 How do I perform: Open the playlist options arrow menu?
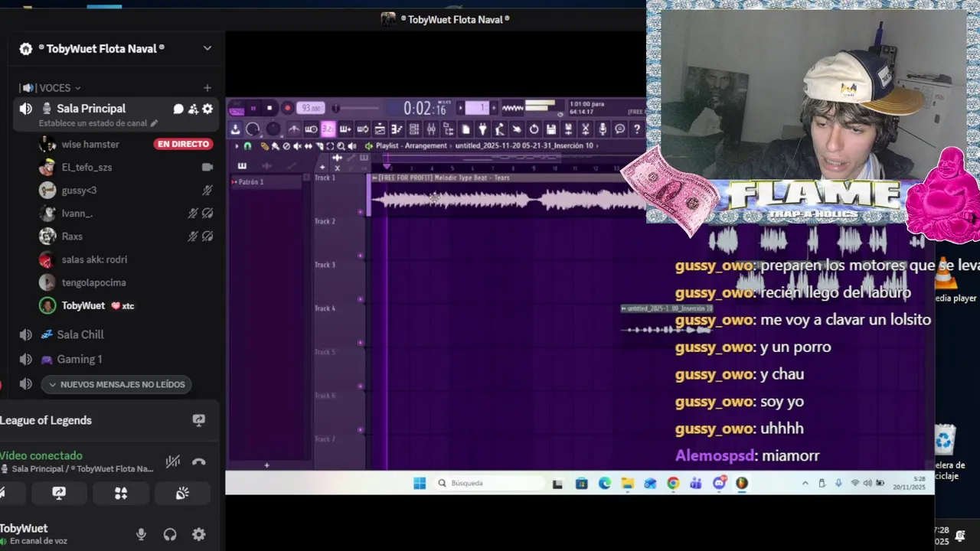pyautogui.click(x=237, y=145)
